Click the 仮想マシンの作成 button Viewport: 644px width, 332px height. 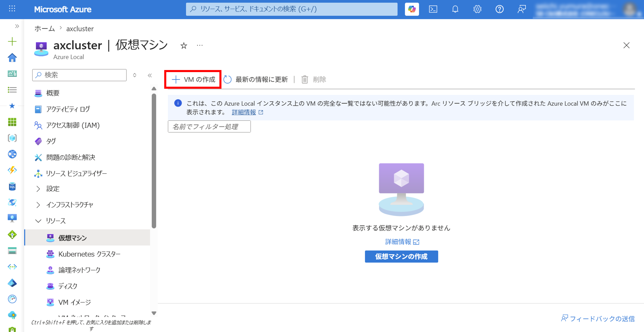tap(401, 256)
